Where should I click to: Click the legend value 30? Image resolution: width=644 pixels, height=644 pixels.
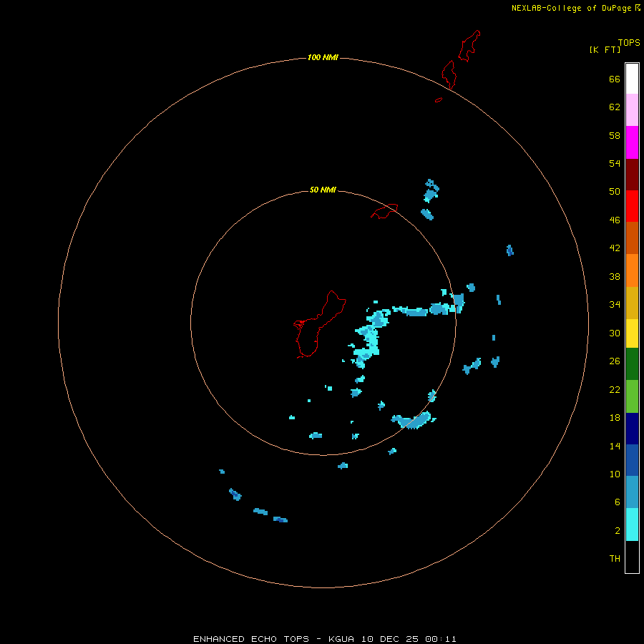(615, 333)
